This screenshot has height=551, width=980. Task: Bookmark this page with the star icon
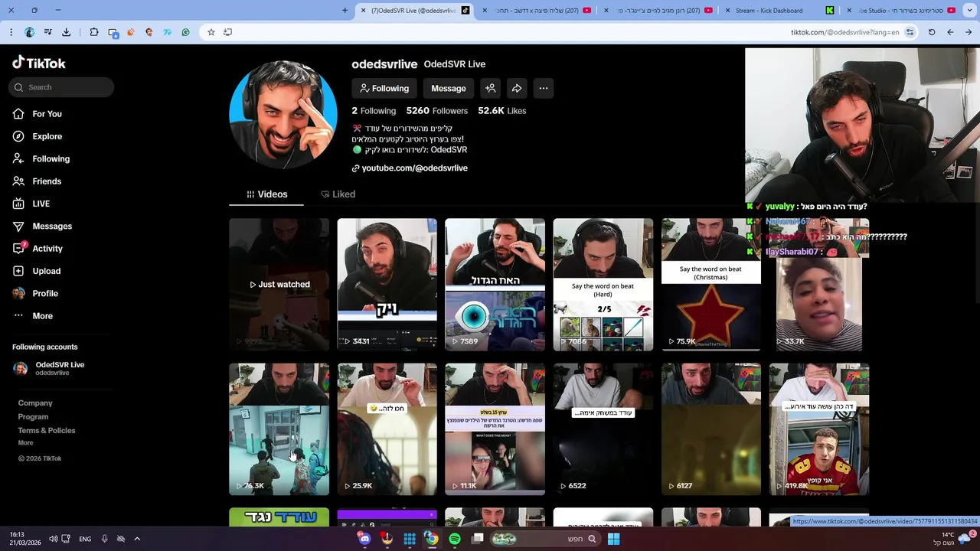pyautogui.click(x=211, y=32)
